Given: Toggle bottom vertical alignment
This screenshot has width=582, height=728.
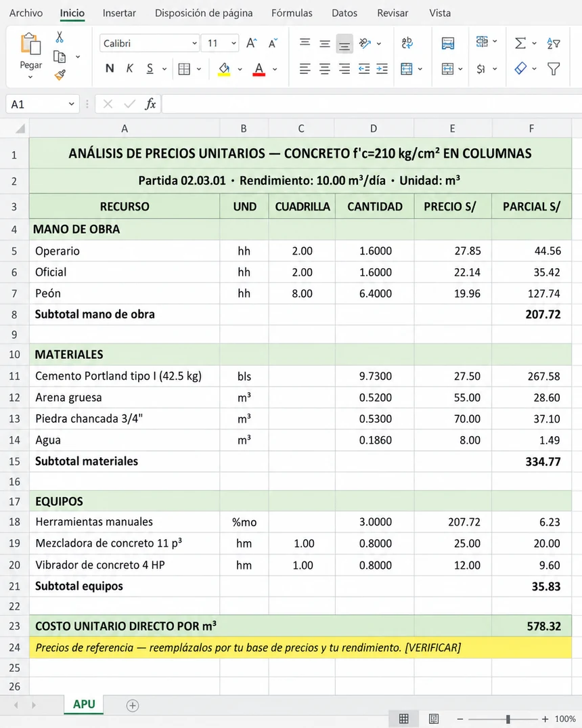Looking at the screenshot, I should point(344,44).
